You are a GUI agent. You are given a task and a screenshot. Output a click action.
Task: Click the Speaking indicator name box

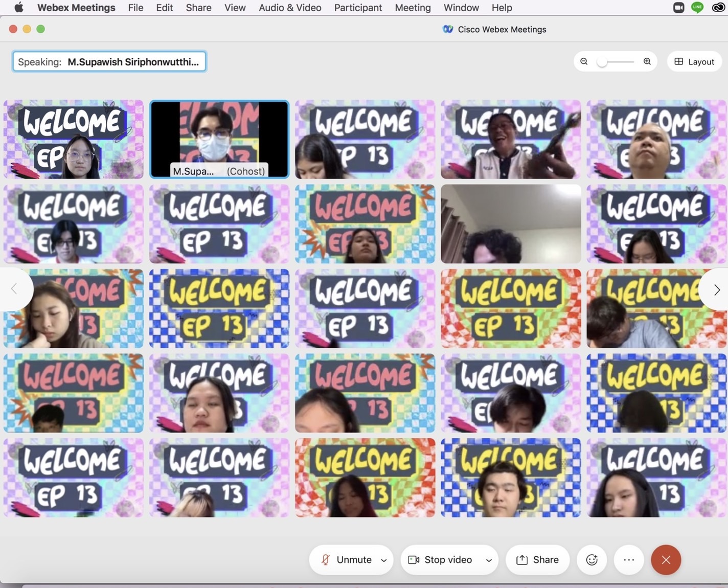click(x=109, y=62)
